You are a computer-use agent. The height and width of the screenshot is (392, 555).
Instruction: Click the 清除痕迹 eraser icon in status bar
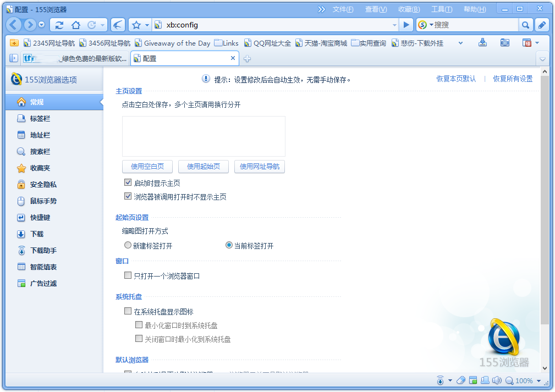(461, 380)
